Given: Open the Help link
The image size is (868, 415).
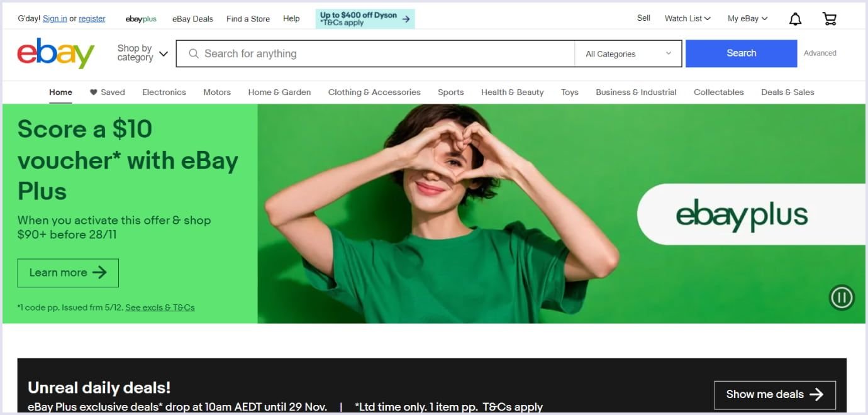Looking at the screenshot, I should point(291,18).
